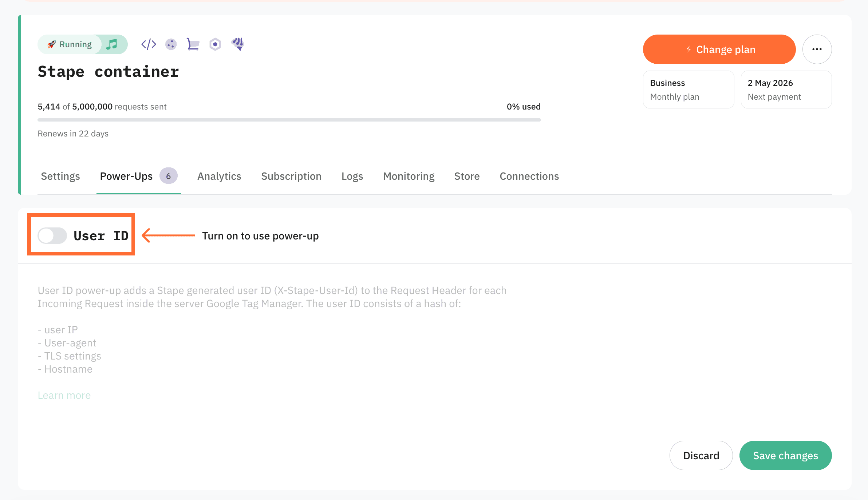The height and width of the screenshot is (500, 868).
Task: Click Save changes button
Action: tap(785, 456)
